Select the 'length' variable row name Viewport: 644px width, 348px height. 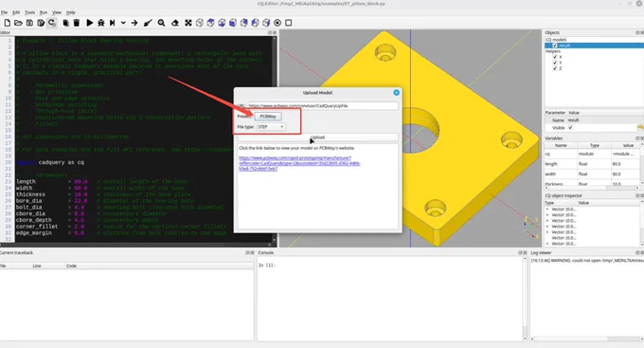click(551, 164)
